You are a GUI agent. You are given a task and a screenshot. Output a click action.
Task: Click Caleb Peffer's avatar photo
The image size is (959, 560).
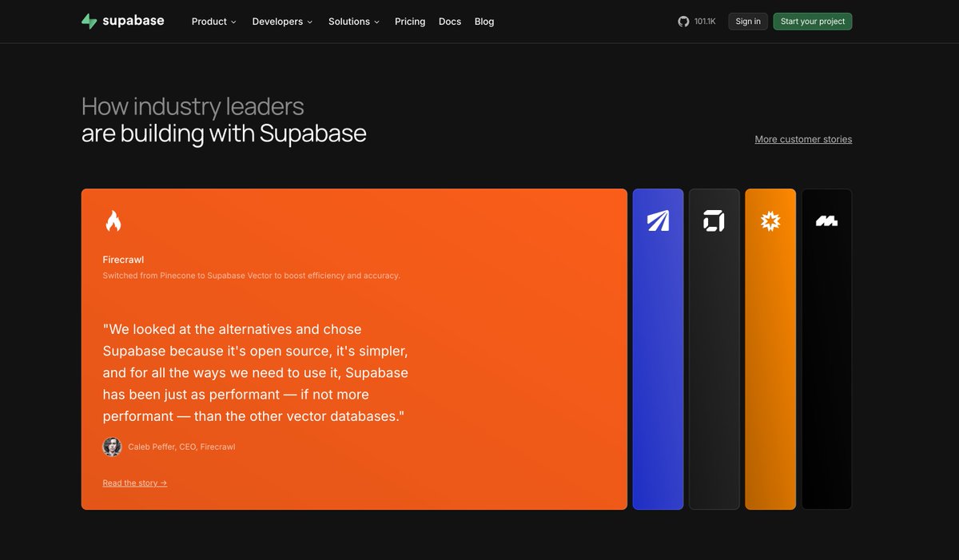point(112,447)
